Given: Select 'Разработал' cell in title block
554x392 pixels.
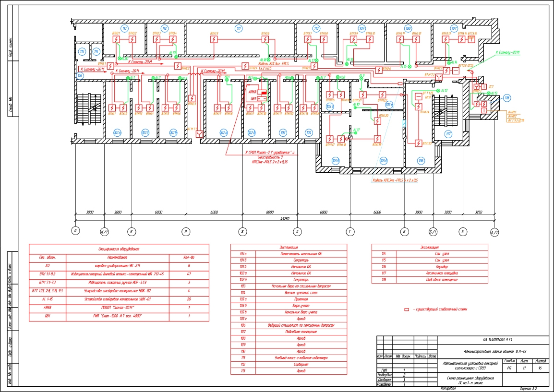Looking at the screenshot, I should click(x=385, y=384).
